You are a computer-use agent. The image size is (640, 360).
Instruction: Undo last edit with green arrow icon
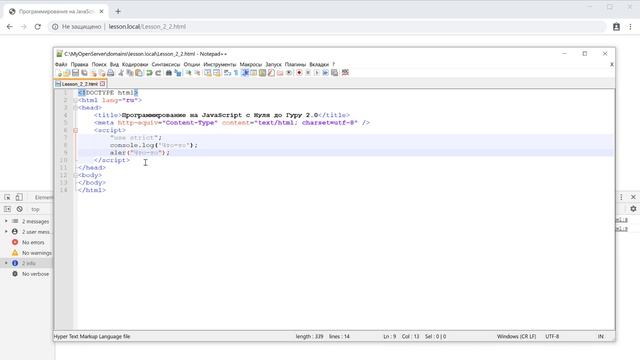click(x=149, y=73)
